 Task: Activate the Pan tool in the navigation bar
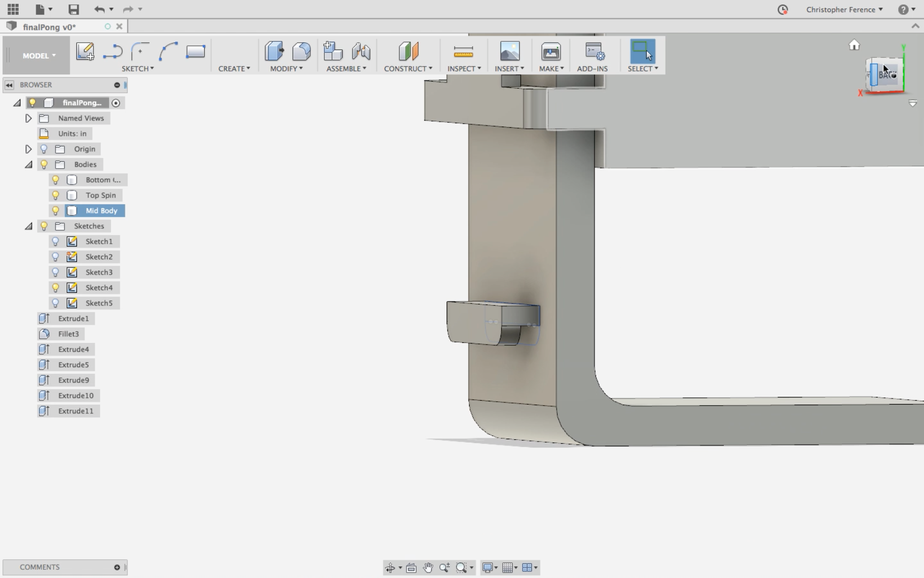pyautogui.click(x=428, y=568)
